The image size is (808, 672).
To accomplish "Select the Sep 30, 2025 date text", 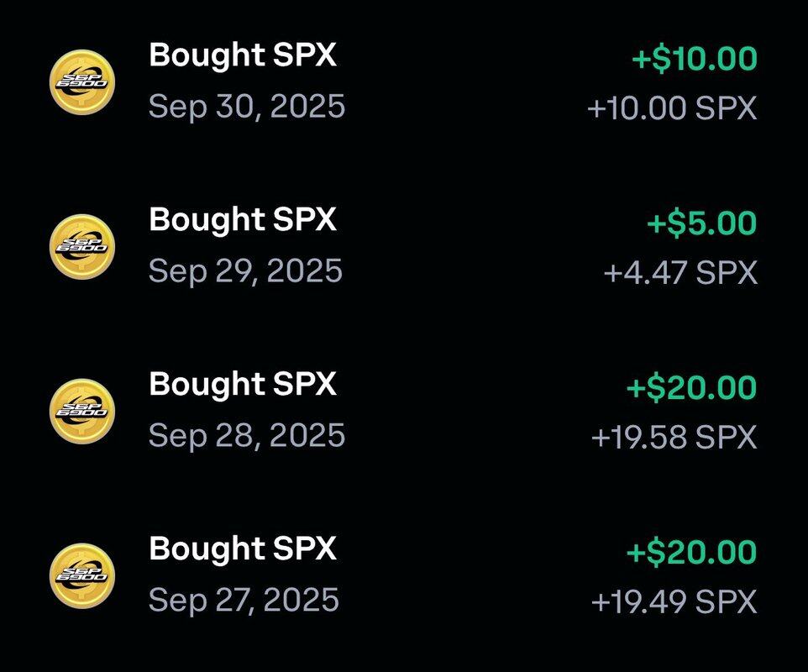I will coord(247,108).
